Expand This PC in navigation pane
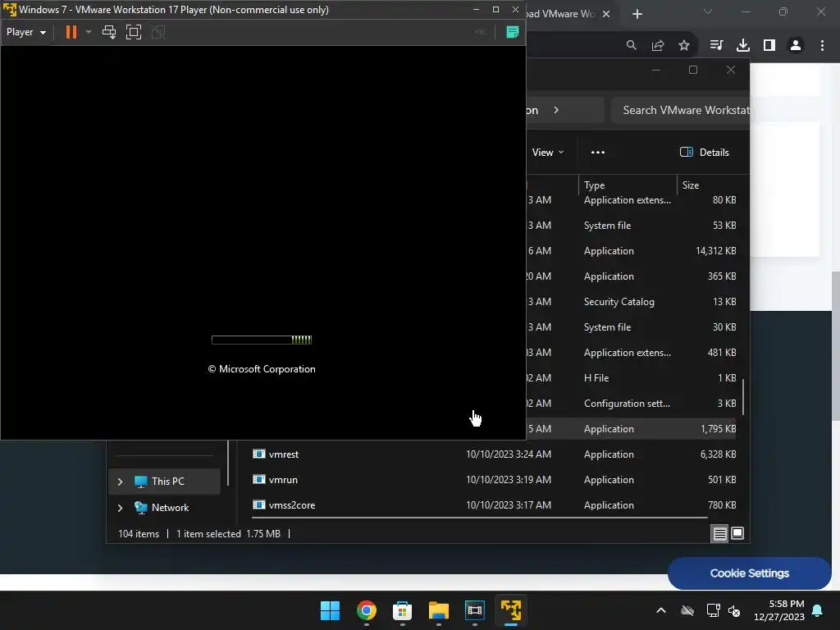This screenshot has height=630, width=840. click(120, 482)
